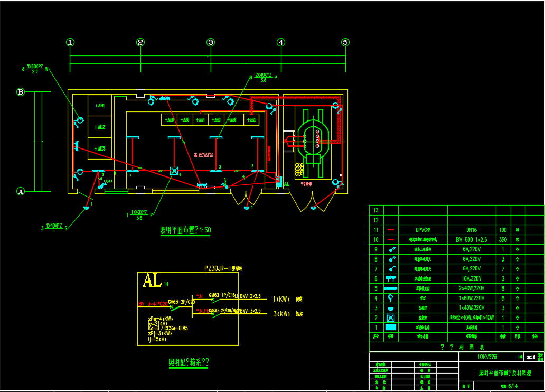Click the PZ30JR enclosure label
Viewport: 545px width, 392px height.
[223, 268]
